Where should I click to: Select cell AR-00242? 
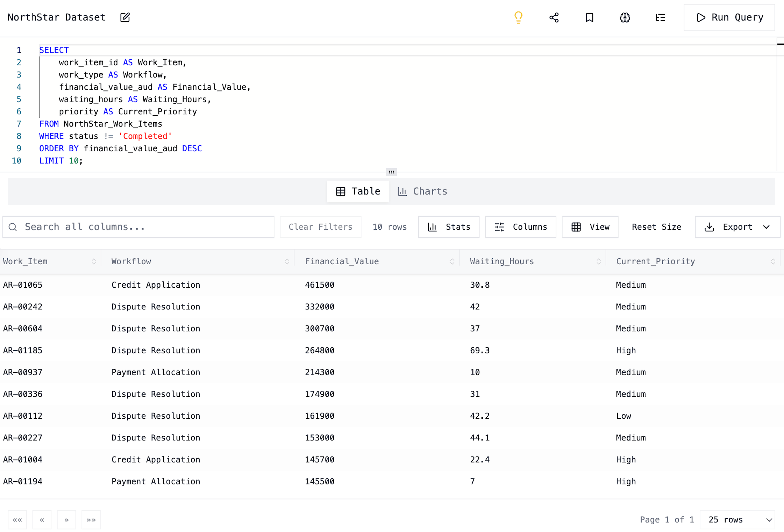pyautogui.click(x=23, y=307)
